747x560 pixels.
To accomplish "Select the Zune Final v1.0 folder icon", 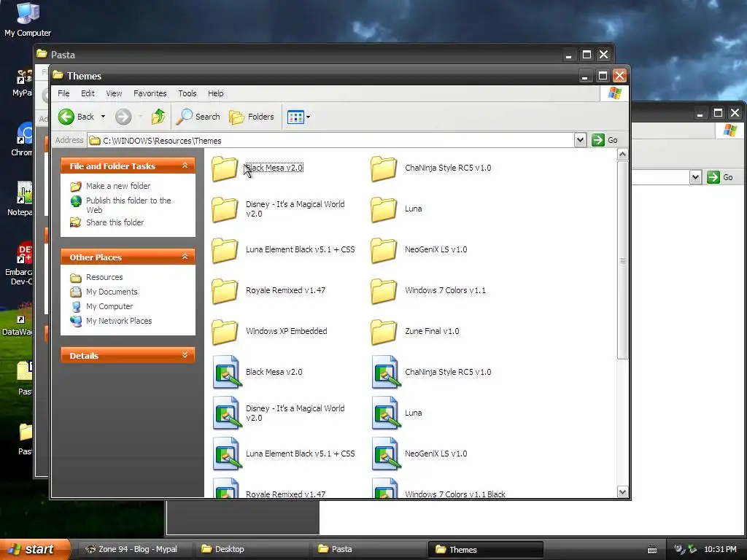I will 384,332.
